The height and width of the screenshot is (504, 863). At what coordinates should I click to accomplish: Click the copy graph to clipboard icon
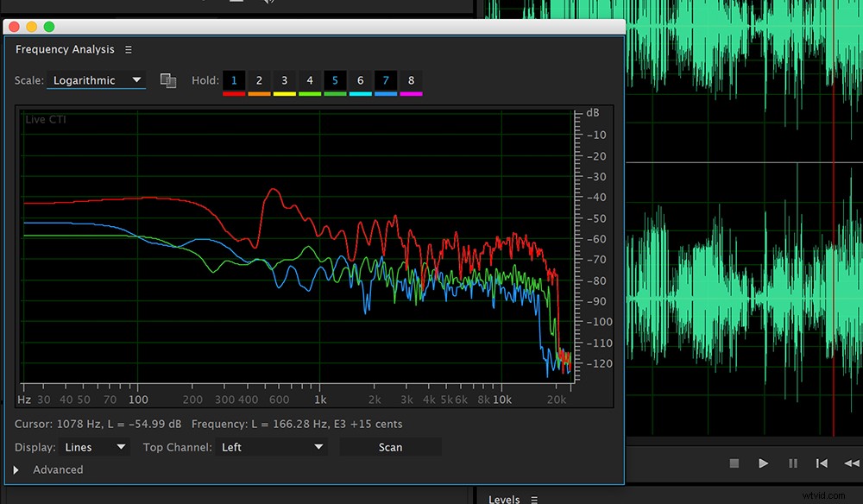[x=168, y=79]
